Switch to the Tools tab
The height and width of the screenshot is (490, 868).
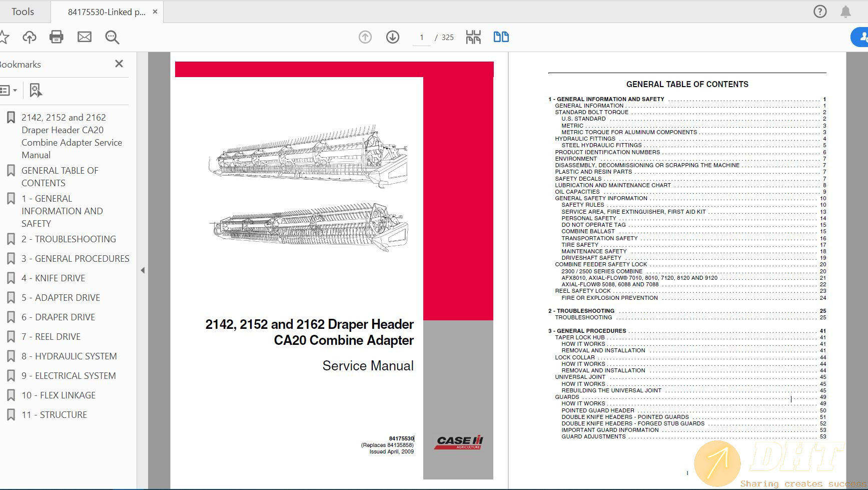coord(23,11)
